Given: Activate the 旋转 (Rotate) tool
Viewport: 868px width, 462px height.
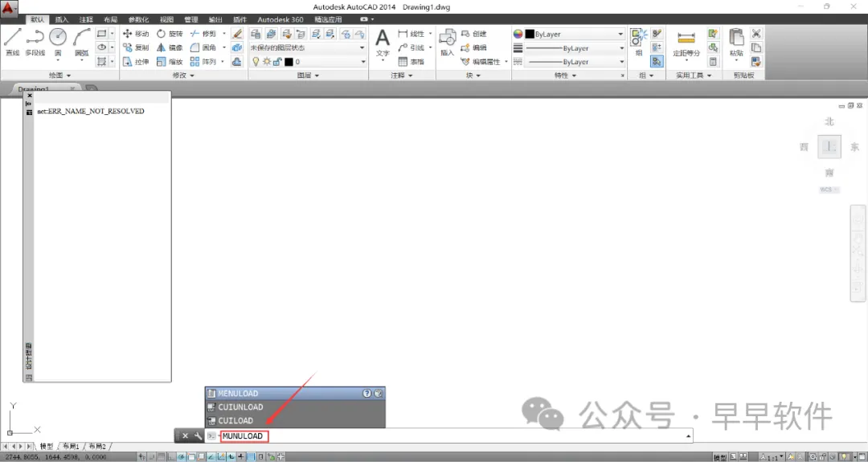Looking at the screenshot, I should (x=170, y=34).
